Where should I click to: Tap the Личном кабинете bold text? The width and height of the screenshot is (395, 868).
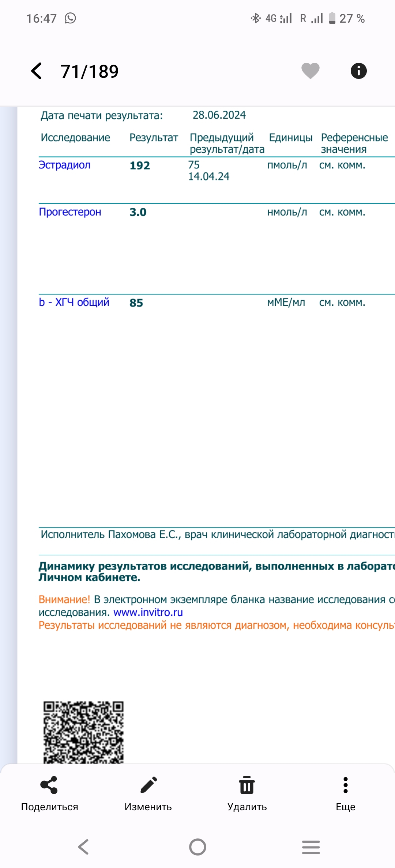point(89,578)
